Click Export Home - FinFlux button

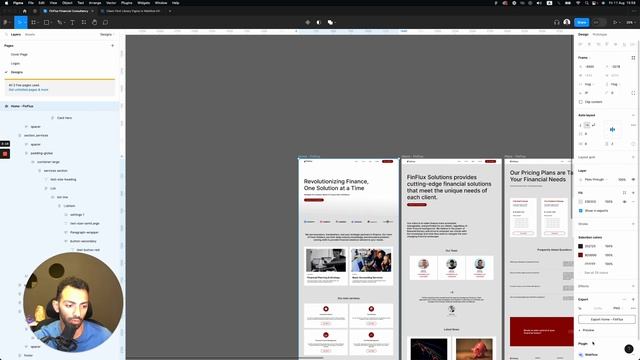(x=607, y=319)
